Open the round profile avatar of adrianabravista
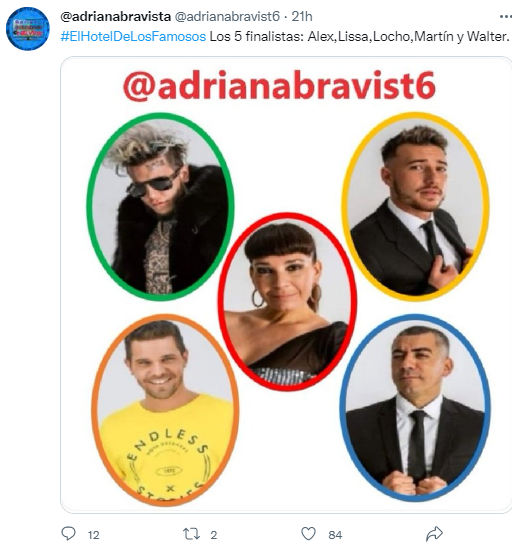Viewport: 512px width, 548px height. 28,28
